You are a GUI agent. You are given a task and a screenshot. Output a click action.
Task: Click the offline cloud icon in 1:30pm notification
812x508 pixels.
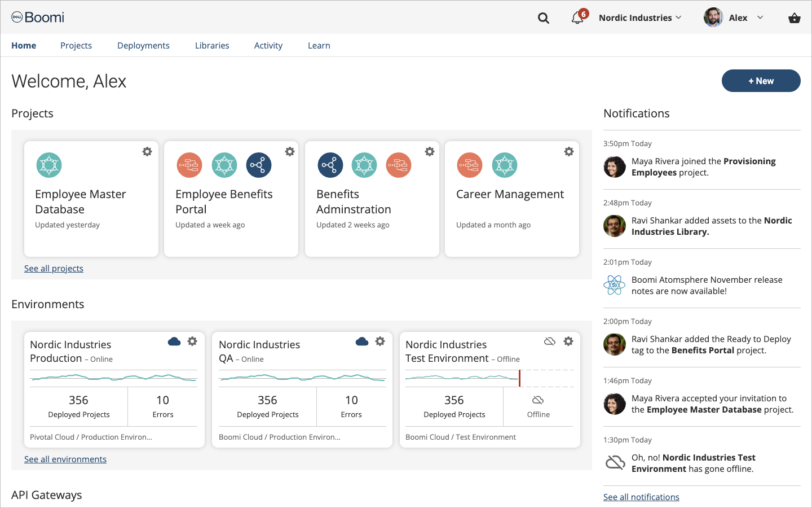point(615,463)
